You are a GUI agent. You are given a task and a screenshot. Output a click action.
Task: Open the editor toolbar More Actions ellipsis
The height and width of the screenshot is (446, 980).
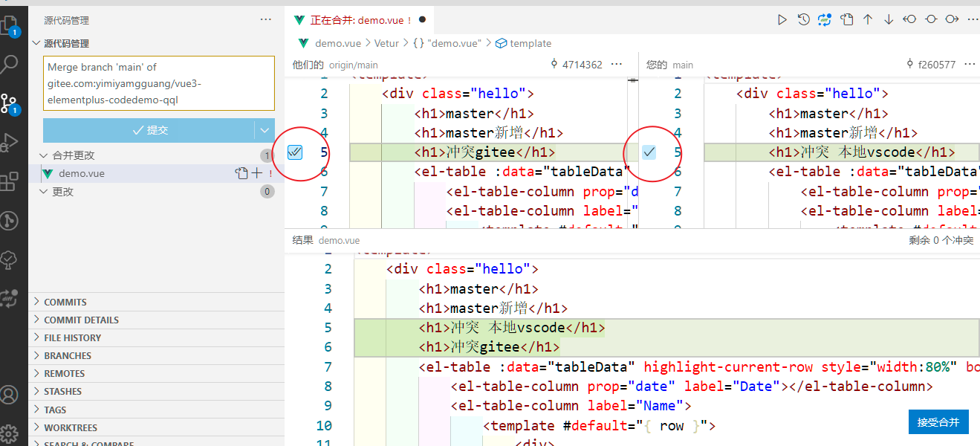pyautogui.click(x=972, y=20)
